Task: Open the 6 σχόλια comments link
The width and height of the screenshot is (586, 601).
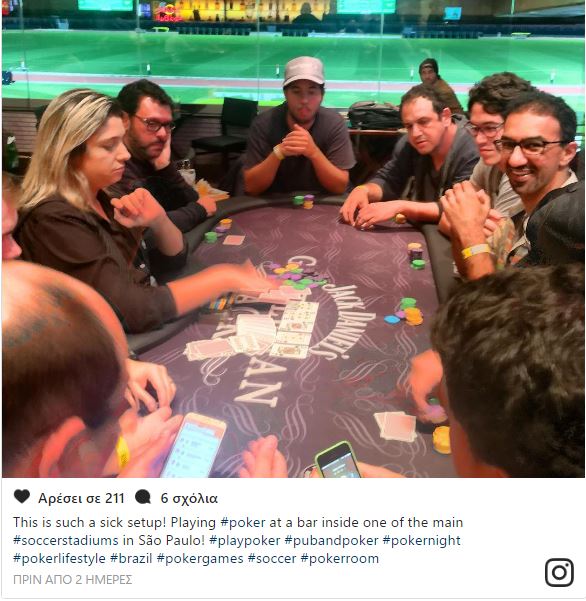Action: point(189,498)
